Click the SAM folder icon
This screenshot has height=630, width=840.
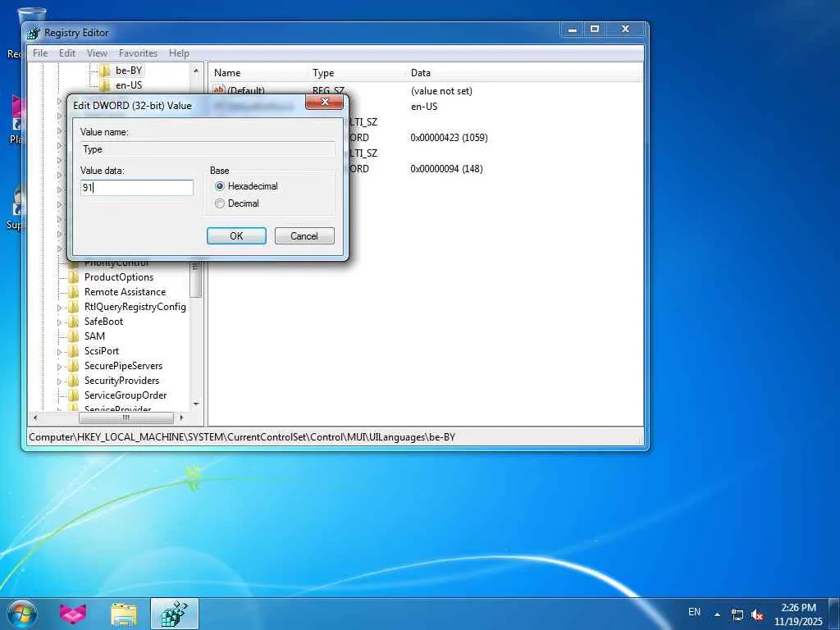[73, 336]
